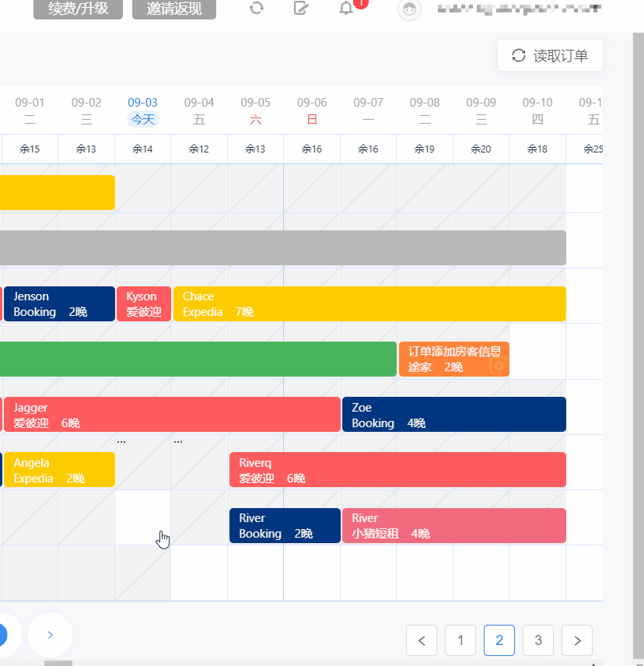Click the 余25 availability cell

[x=585, y=149]
